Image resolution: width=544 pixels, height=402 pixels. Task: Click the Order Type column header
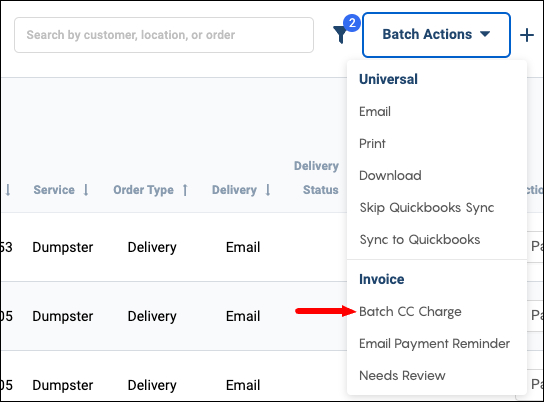click(143, 190)
